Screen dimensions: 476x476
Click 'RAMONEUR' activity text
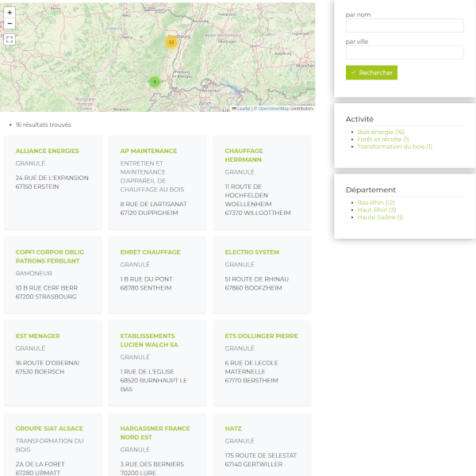click(33, 273)
